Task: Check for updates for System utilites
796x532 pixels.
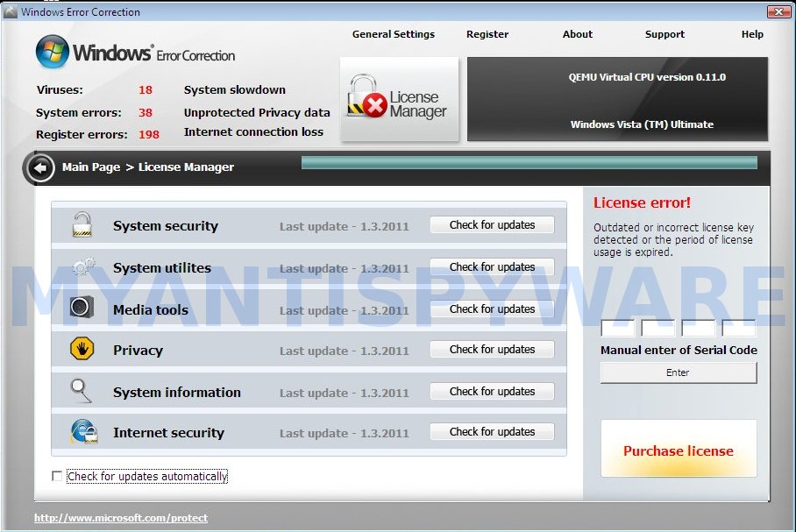Action: click(x=492, y=267)
